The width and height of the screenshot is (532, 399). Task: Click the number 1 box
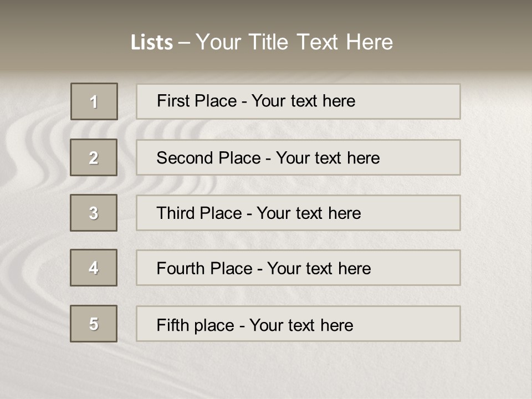pos(94,101)
